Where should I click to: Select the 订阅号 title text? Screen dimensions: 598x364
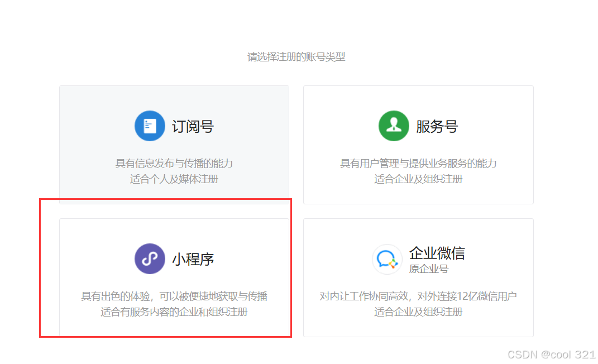[x=193, y=127]
